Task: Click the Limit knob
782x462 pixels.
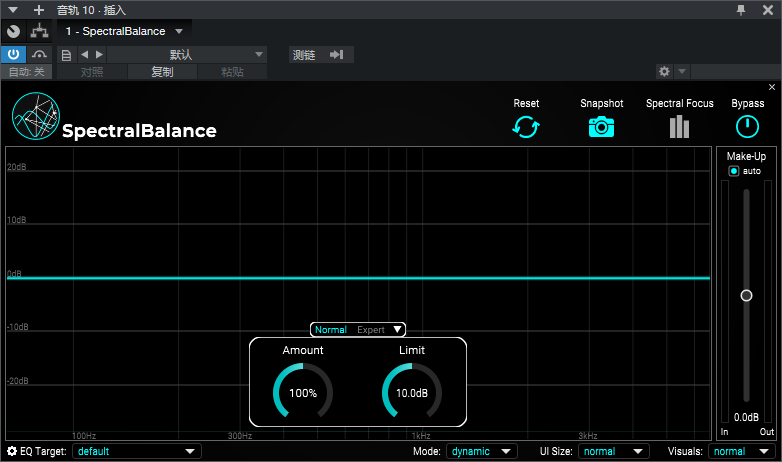Action: pyautogui.click(x=411, y=392)
